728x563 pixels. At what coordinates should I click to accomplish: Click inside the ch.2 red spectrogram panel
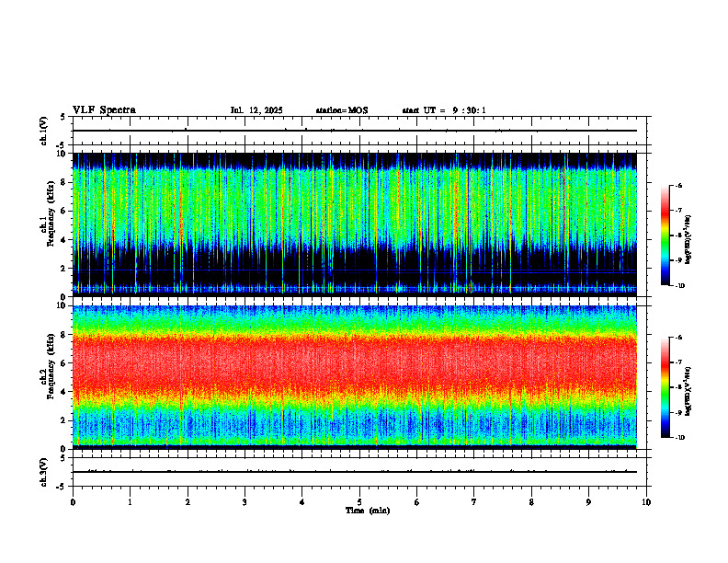tap(355, 377)
